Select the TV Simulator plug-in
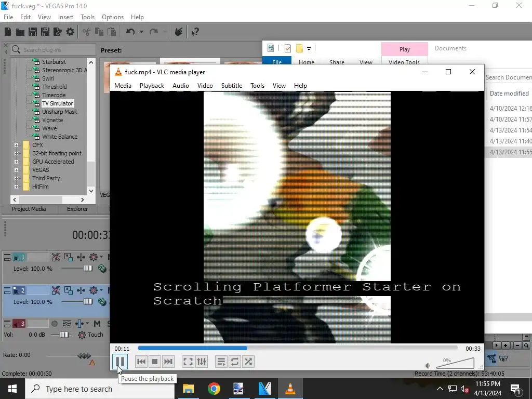This screenshot has width=532, height=399. coord(57,103)
